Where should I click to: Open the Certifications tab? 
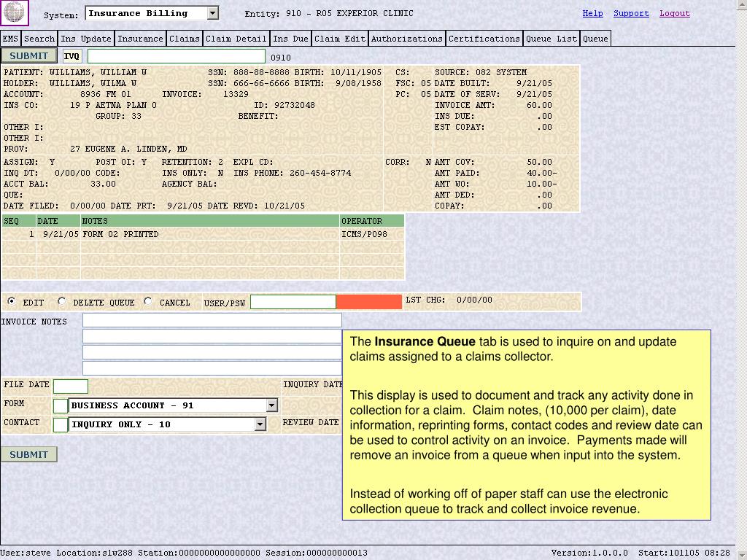tap(484, 39)
